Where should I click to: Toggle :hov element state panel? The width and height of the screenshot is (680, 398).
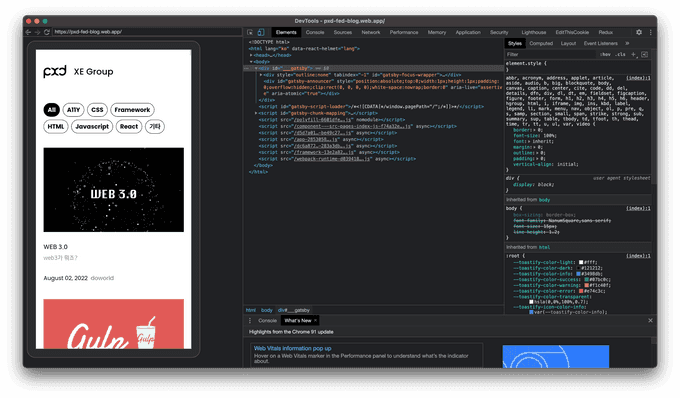coord(605,55)
